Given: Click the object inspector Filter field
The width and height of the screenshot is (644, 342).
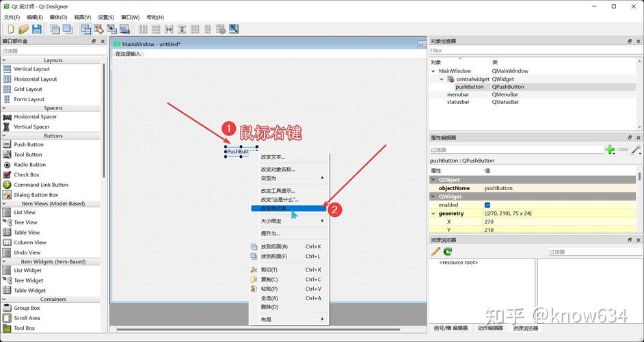Looking at the screenshot, I should pyautogui.click(x=535, y=51).
